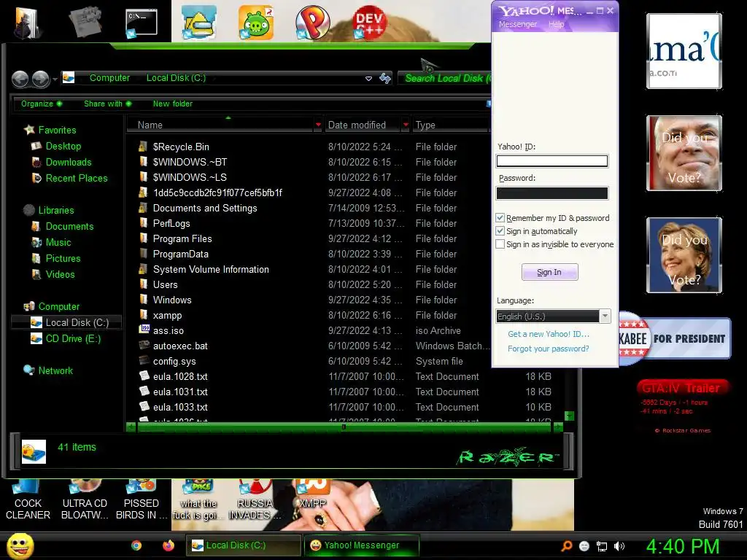Open the XMPP desktop shortcut
The image size is (747, 560).
click(312, 495)
